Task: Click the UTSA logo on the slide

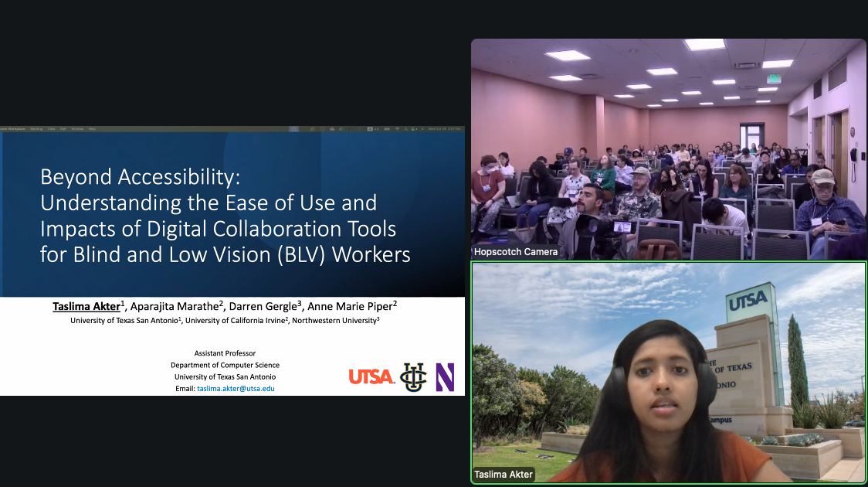Action: [371, 376]
